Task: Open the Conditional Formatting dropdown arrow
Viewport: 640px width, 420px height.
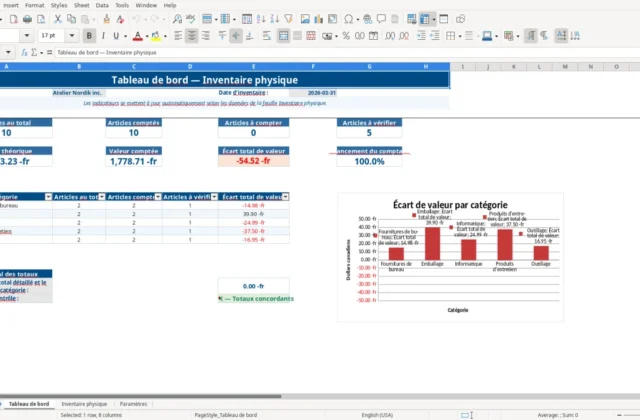Action: [518, 36]
